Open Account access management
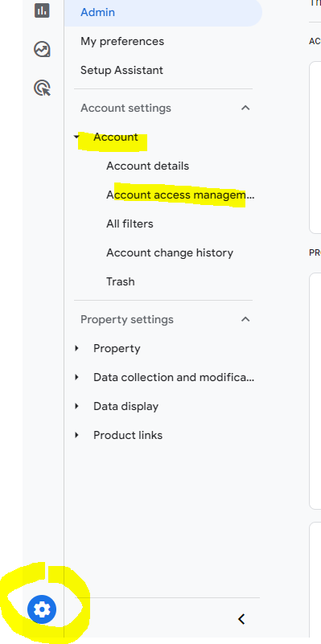Screen dimensions: 321x644 click(x=180, y=195)
